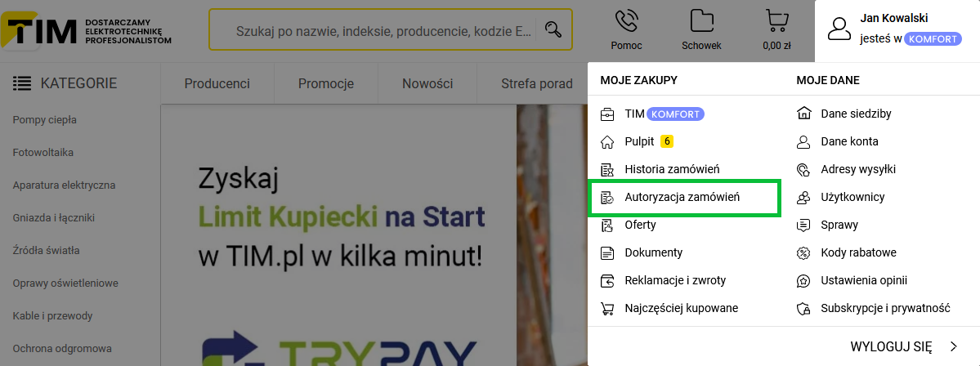Open Dane konta from the menu
This screenshot has width=980, height=366.
[849, 142]
